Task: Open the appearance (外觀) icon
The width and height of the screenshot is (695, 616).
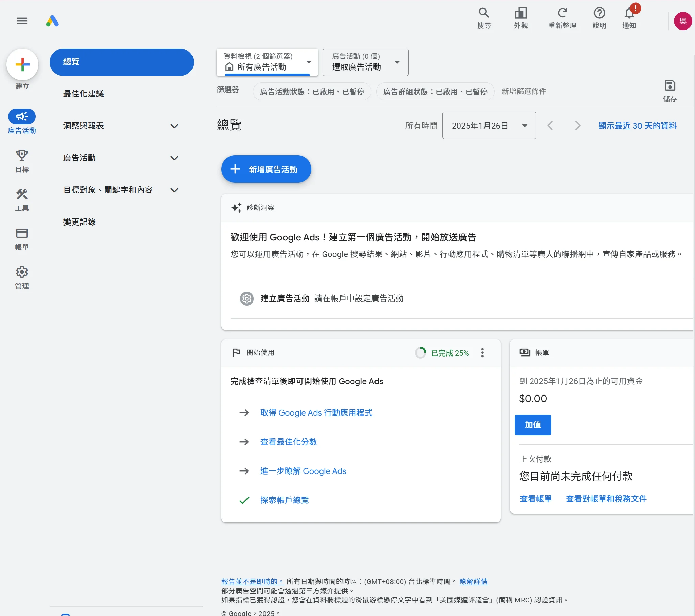Action: point(520,13)
